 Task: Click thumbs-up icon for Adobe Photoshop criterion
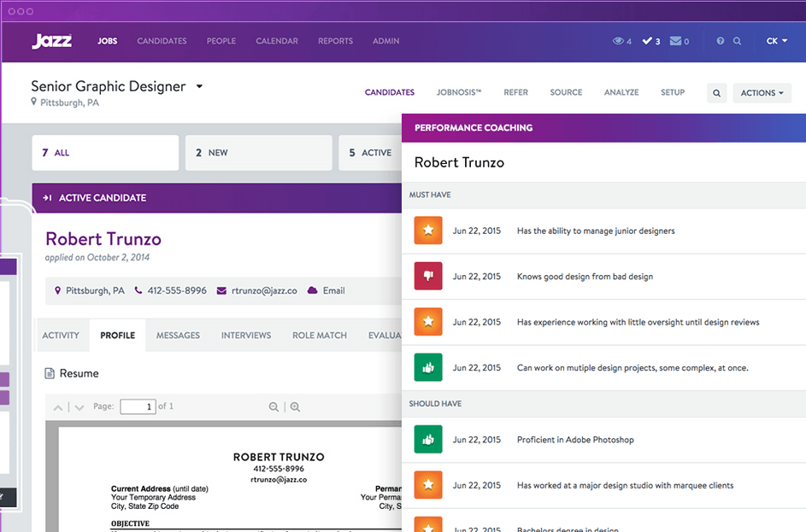(x=428, y=439)
